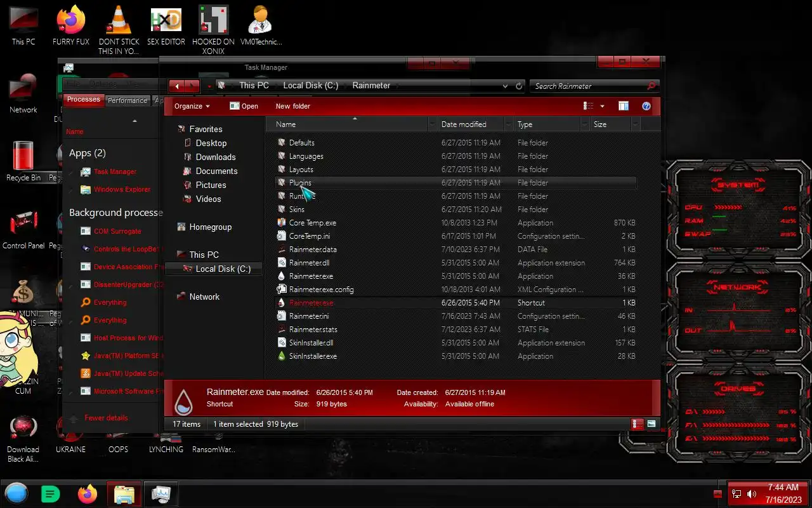Click the Open toolbar button
This screenshot has height=508, width=812.
[244, 106]
